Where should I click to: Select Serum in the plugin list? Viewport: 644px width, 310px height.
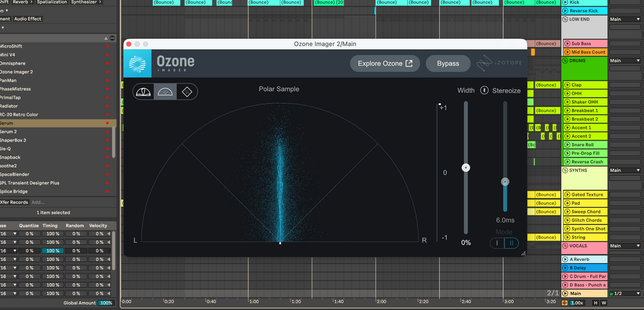[x=58, y=123]
